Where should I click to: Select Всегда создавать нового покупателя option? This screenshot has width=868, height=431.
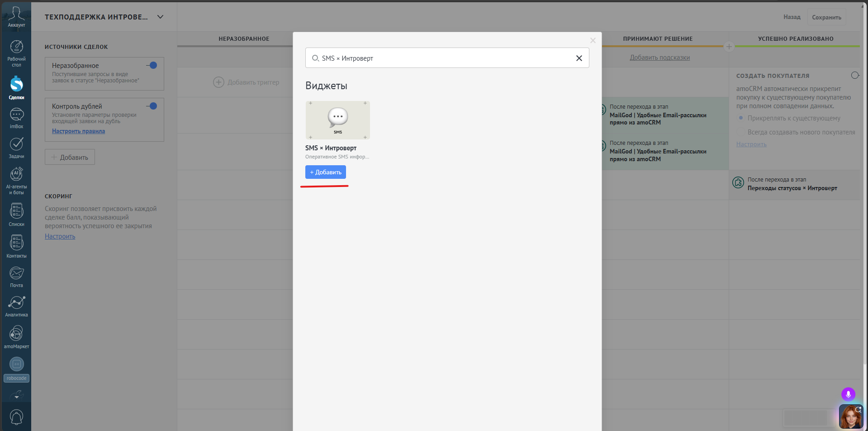click(740, 132)
